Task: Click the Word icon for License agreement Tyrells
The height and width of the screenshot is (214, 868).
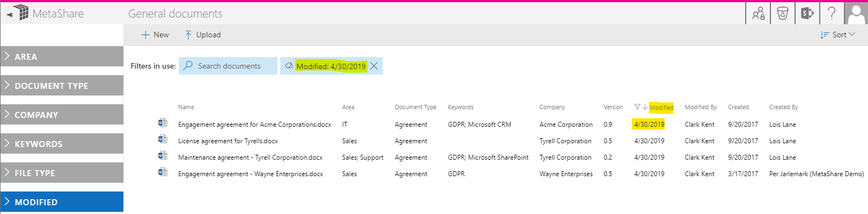Action: (x=163, y=139)
